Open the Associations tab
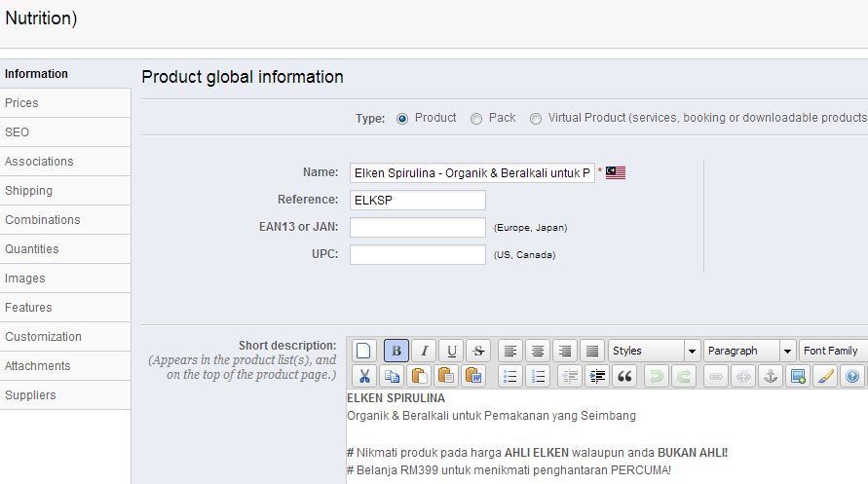Screen dimensions: 868x484 pyautogui.click(x=64, y=162)
